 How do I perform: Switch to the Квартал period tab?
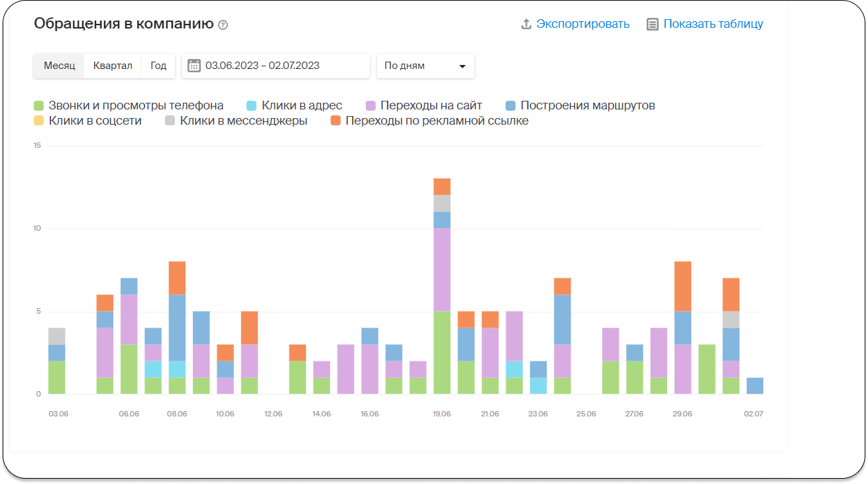pyautogui.click(x=113, y=66)
